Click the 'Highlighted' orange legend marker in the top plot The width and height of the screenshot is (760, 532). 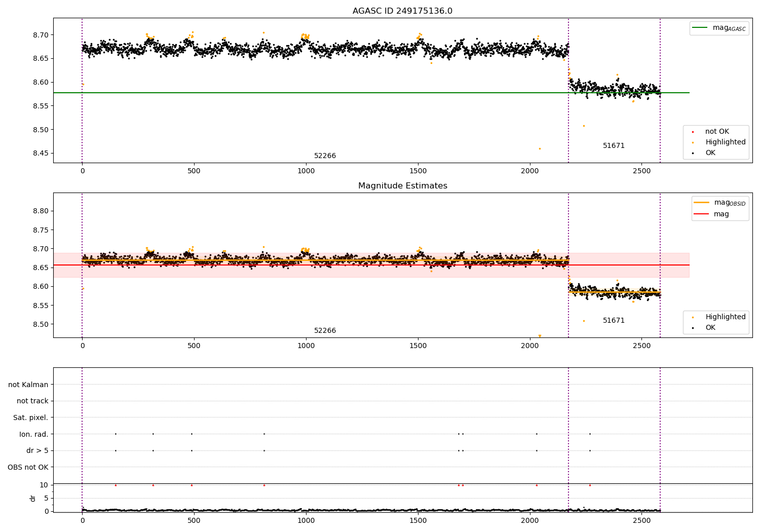tap(693, 142)
